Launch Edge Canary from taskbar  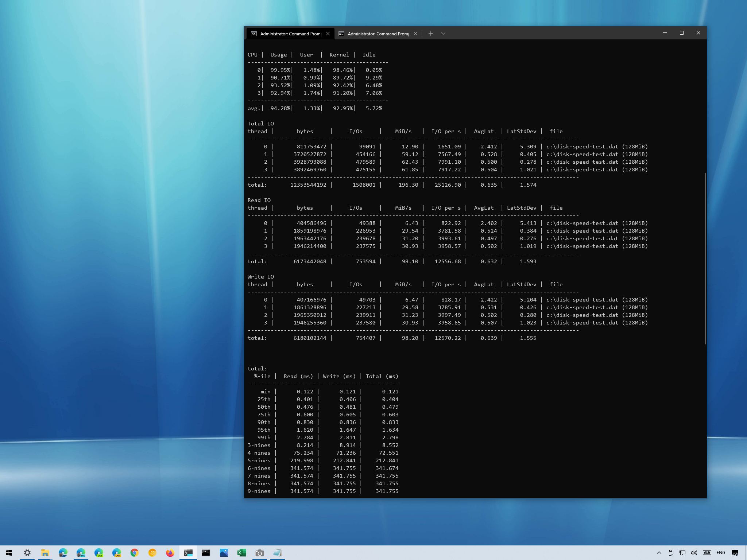[x=116, y=553]
